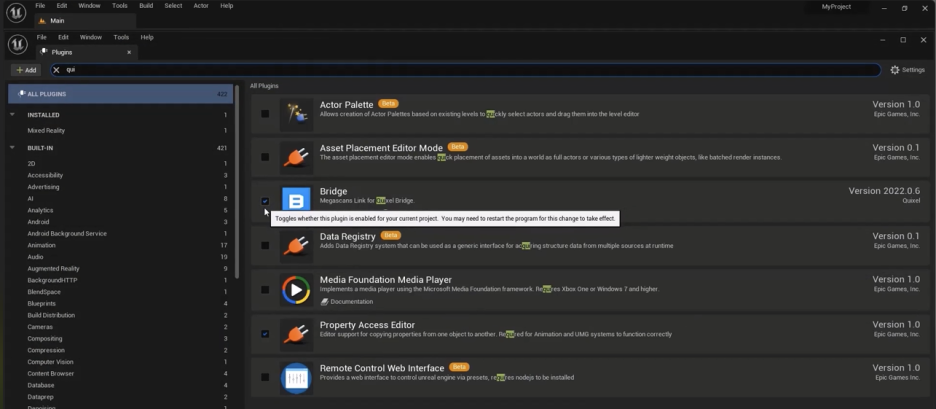This screenshot has width=936, height=409.
Task: Click the Unreal Engine logo in main window
Action: tap(16, 13)
